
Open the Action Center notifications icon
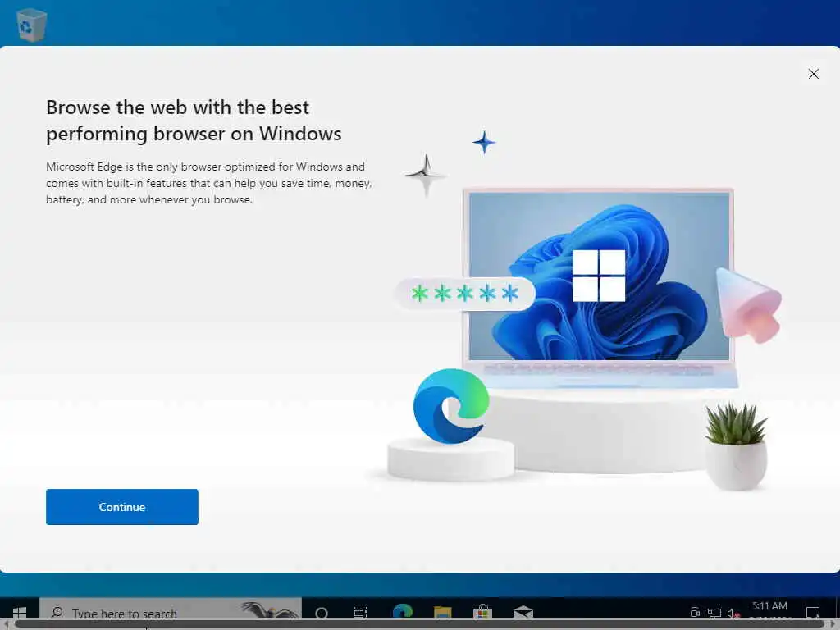(813, 612)
